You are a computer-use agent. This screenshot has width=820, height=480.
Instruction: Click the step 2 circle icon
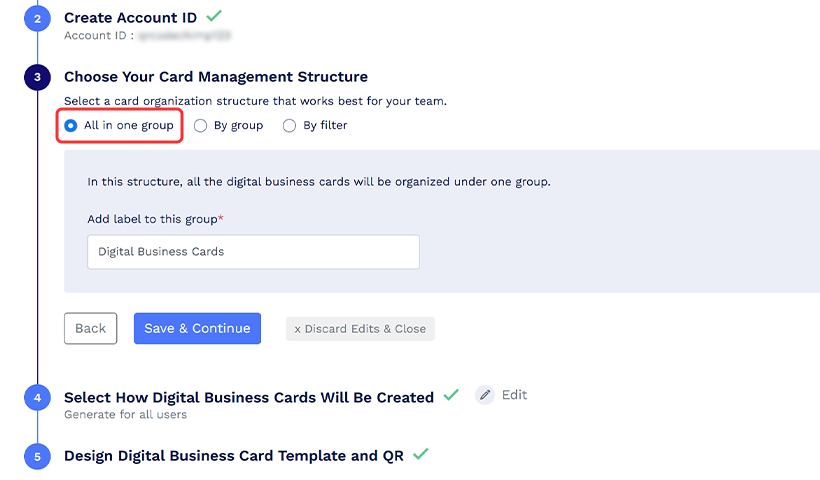pyautogui.click(x=37, y=18)
